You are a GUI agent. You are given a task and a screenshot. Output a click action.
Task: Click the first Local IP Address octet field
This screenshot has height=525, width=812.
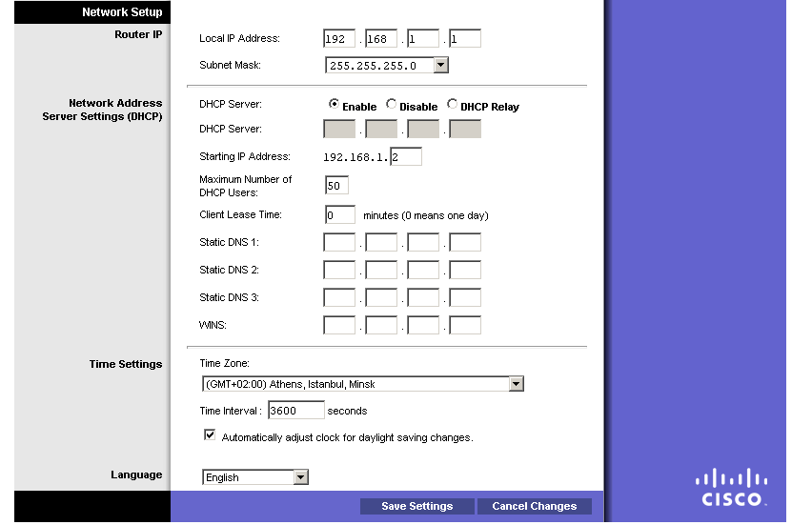(x=339, y=39)
